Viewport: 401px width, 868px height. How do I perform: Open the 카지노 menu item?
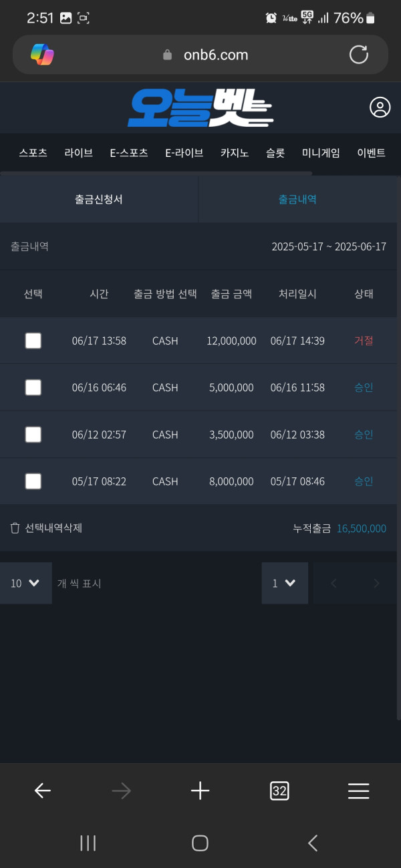(235, 153)
